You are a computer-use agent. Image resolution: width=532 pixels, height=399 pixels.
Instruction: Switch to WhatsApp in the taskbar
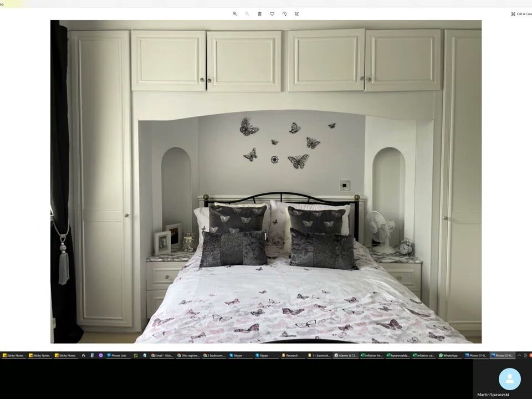pyautogui.click(x=448, y=355)
